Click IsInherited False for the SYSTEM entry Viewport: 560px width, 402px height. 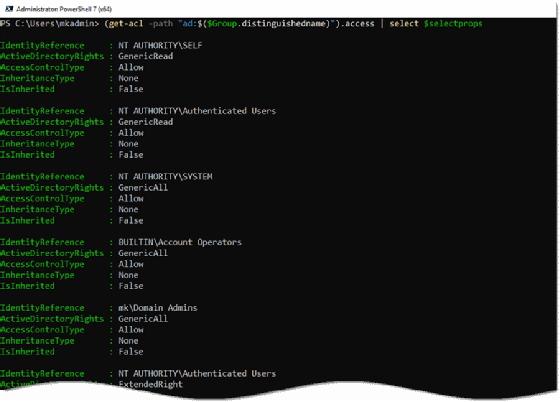pos(71,220)
